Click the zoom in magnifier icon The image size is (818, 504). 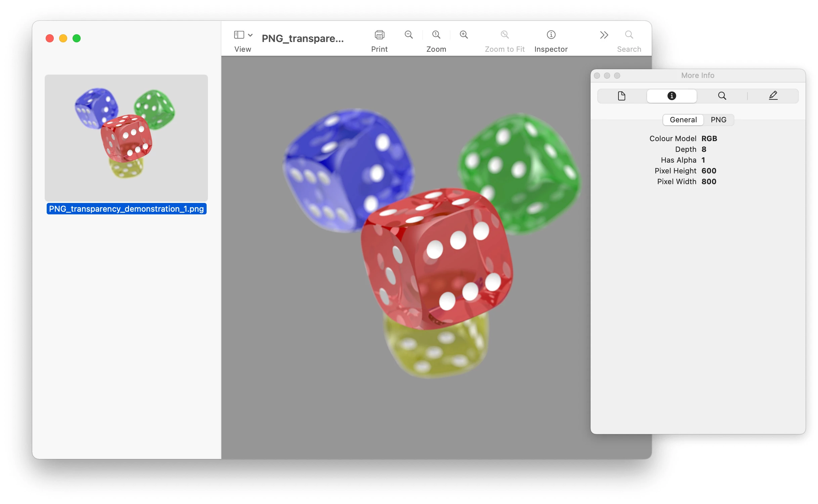pyautogui.click(x=464, y=35)
